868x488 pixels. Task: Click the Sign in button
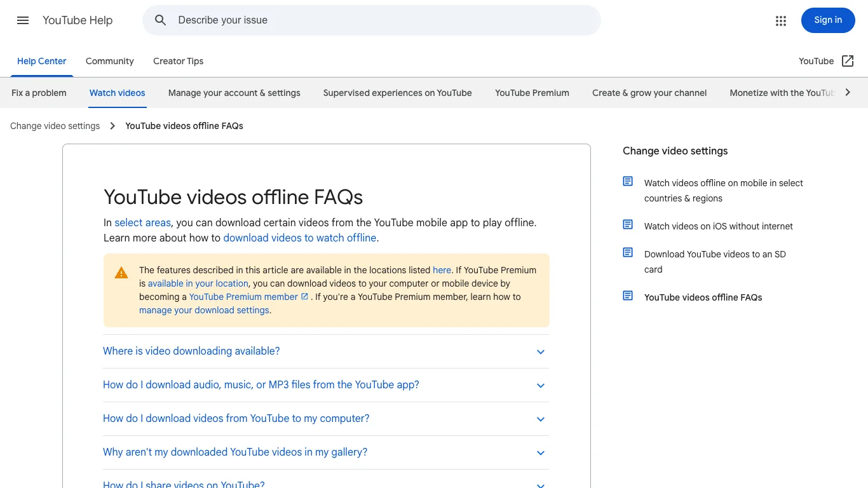(x=828, y=20)
